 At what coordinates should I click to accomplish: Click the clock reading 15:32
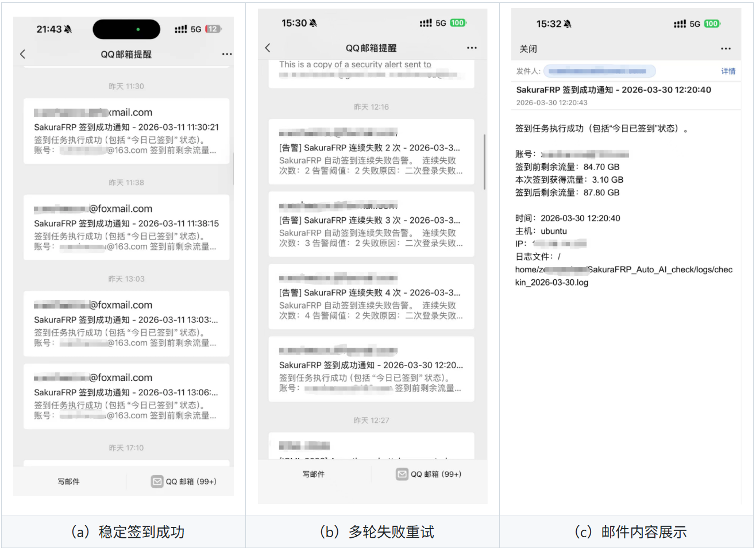tap(549, 24)
